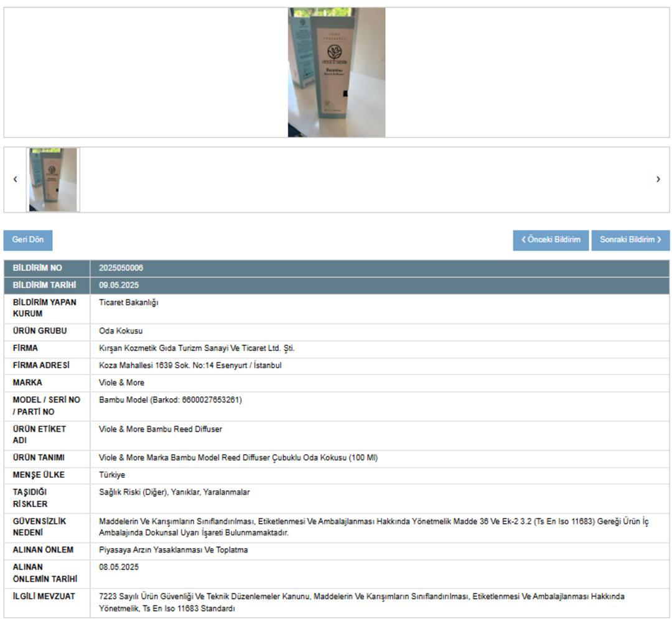Image resolution: width=672 pixels, height=619 pixels.
Task: Click the Ticaret Bakanlığı value
Action: (129, 303)
